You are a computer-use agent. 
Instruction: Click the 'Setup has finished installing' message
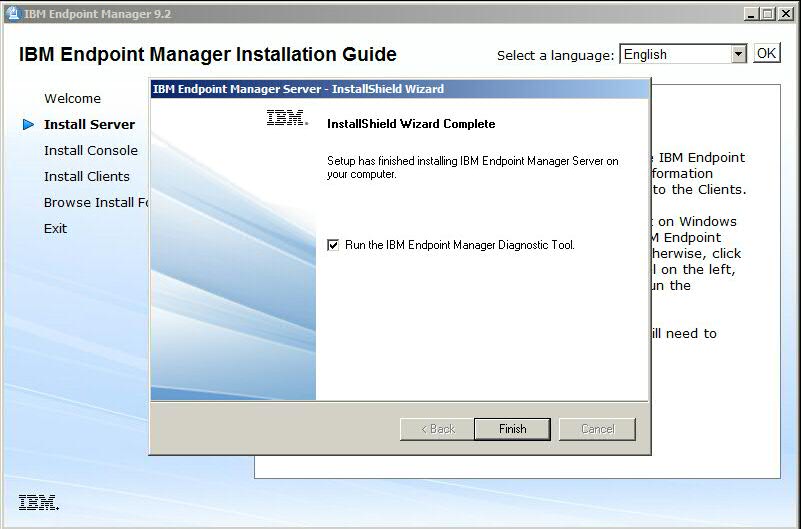(x=473, y=167)
